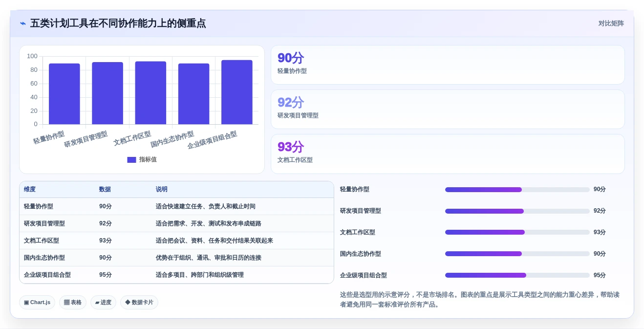
Task: Click the 轻量协作型 bar in chart
Action: tap(64, 94)
